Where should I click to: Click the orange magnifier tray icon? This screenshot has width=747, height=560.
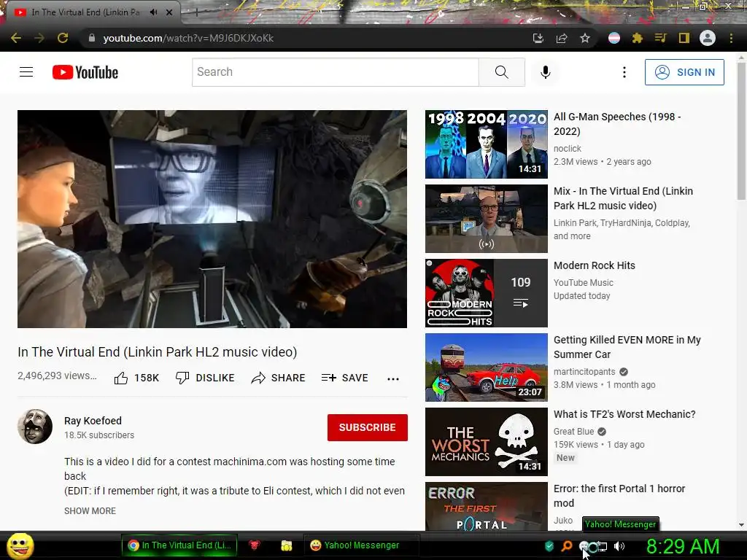coord(566,546)
